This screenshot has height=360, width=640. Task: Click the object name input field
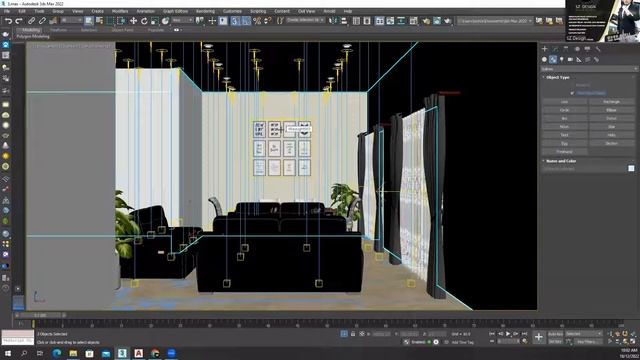tap(584, 168)
